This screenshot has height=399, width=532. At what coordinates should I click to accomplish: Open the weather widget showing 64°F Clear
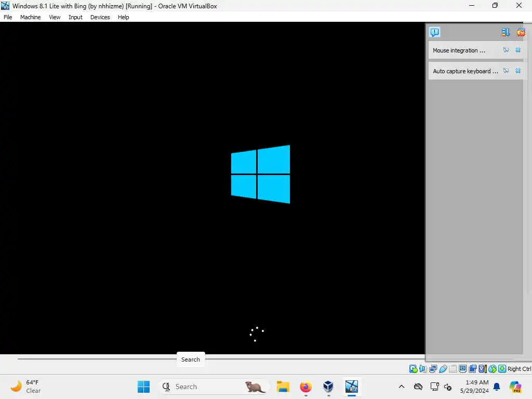25,387
